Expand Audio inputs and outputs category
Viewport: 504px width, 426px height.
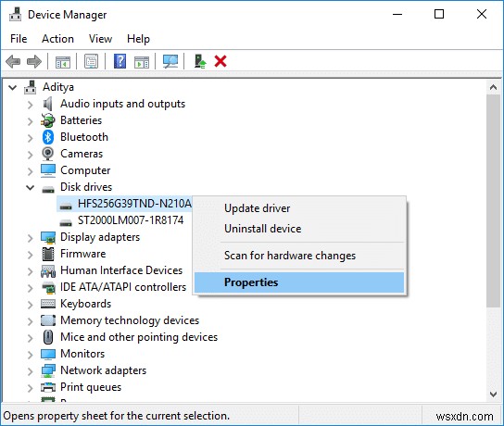(x=30, y=105)
